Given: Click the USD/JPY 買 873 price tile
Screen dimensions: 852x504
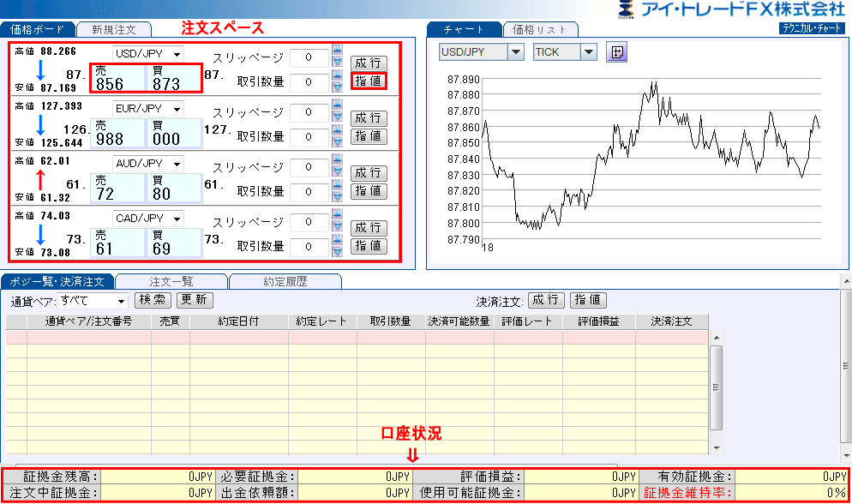Looking at the screenshot, I should tap(174, 78).
